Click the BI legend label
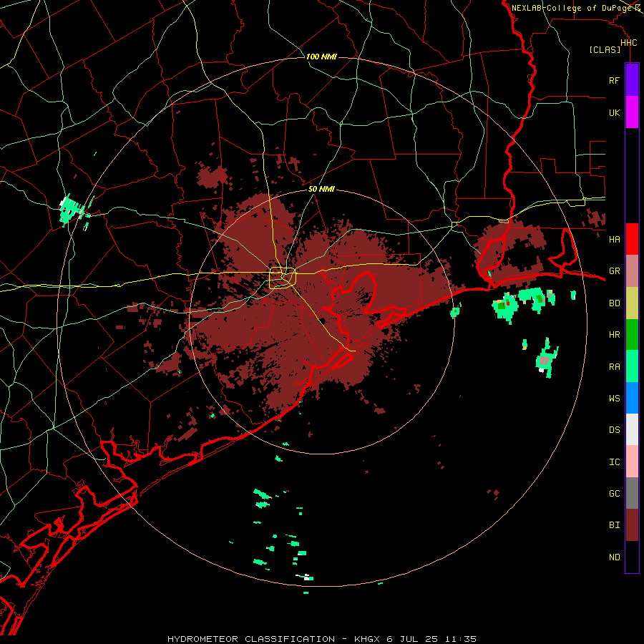The image size is (644, 644). coord(614,525)
